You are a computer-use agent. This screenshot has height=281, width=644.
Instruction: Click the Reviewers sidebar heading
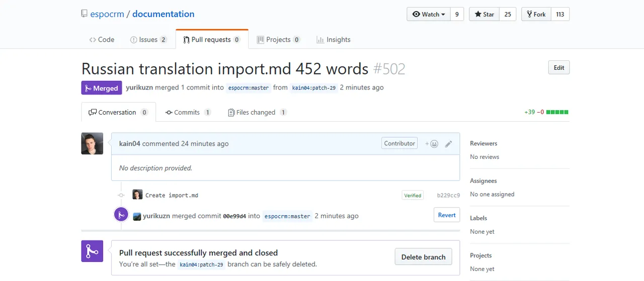point(484,143)
